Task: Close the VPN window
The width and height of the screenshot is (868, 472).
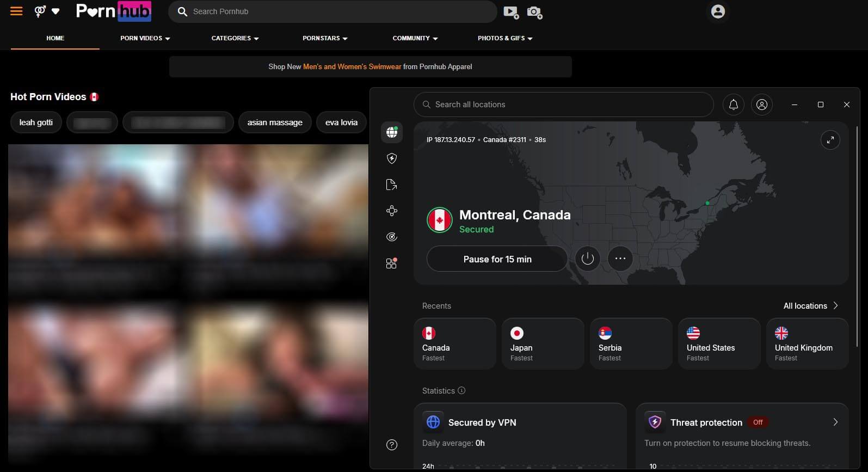Action: point(847,105)
